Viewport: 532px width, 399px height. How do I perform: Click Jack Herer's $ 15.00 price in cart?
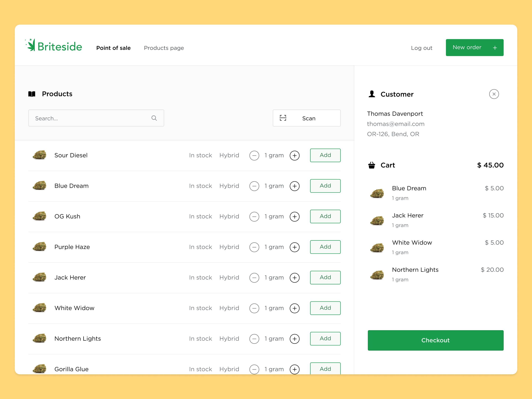[493, 216]
